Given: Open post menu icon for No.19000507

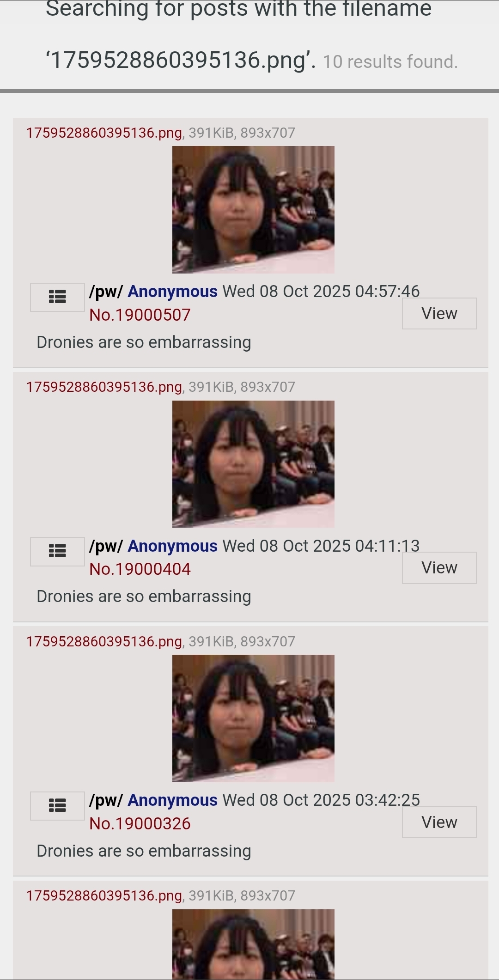Looking at the screenshot, I should click(57, 297).
